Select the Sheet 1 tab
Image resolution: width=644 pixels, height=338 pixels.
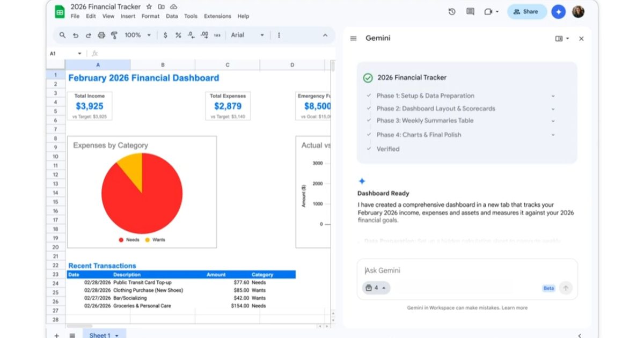[x=100, y=335]
